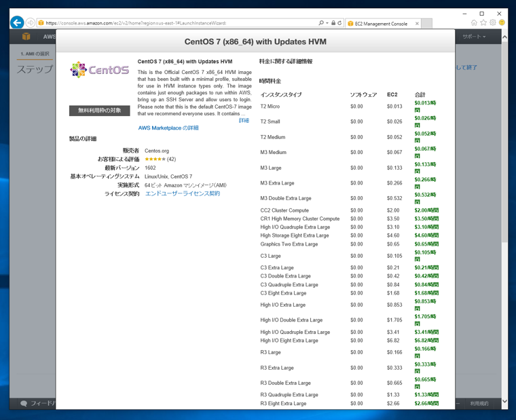Click the 1. AMI の選択 step tab
Screen dimensions: 516x420
click(35, 54)
